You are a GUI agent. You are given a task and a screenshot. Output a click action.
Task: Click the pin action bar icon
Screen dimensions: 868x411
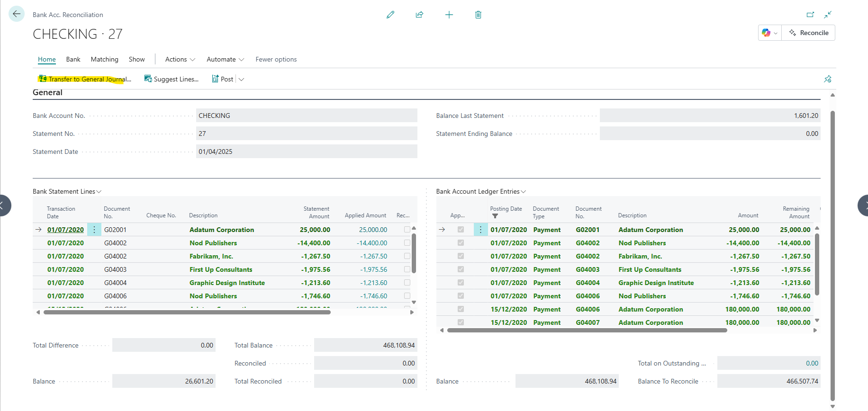tap(828, 79)
